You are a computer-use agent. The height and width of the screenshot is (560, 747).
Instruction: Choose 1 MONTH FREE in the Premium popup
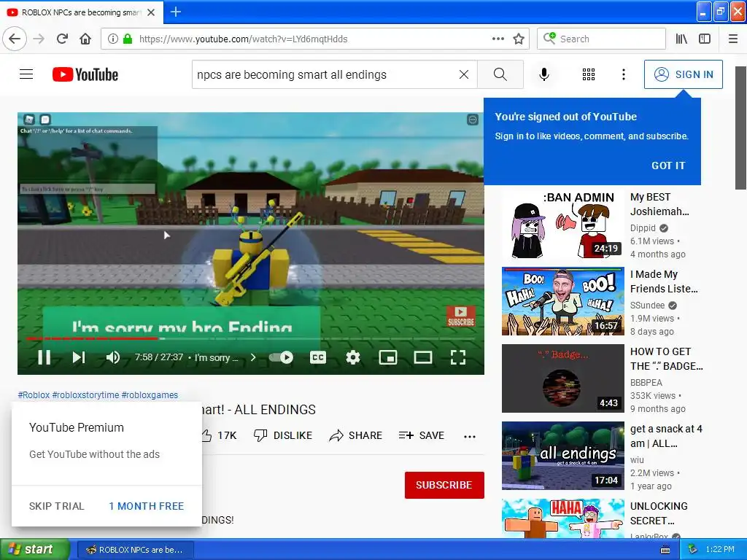point(146,506)
